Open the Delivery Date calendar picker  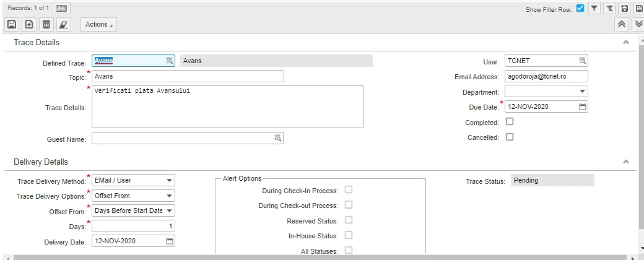click(x=170, y=241)
